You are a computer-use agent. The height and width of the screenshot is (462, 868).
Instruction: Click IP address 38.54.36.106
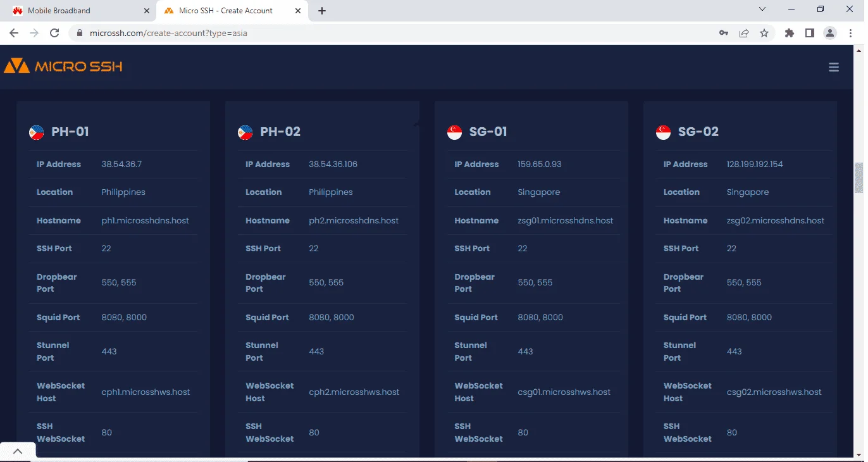333,165
